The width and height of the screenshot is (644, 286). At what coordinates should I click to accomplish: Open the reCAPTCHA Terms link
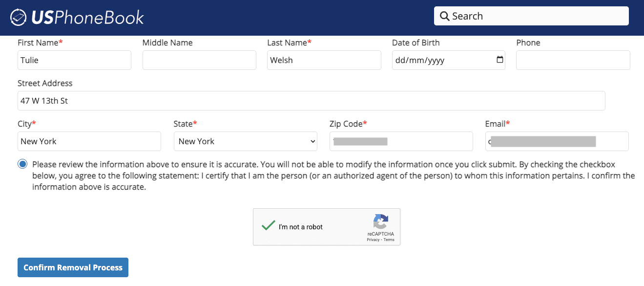(389, 240)
